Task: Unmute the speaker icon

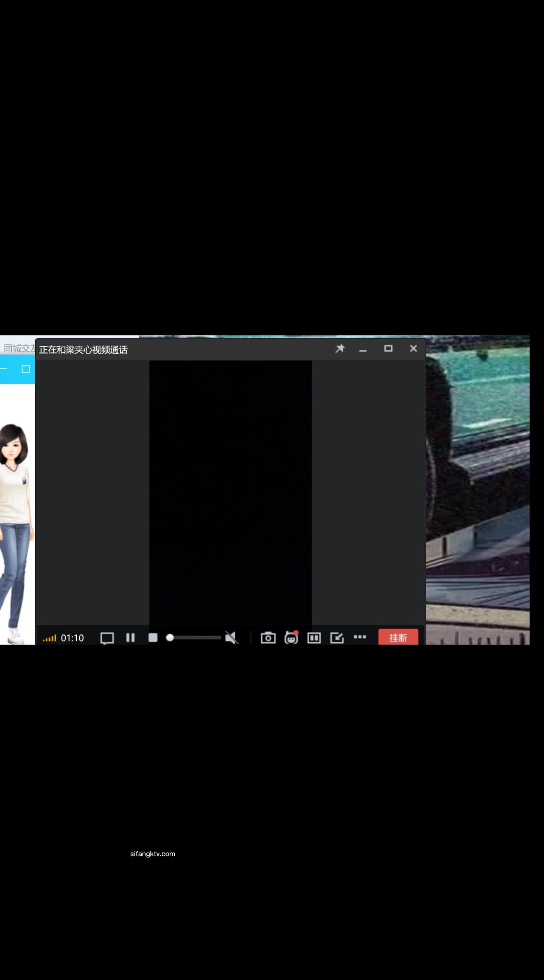Action: (x=231, y=637)
